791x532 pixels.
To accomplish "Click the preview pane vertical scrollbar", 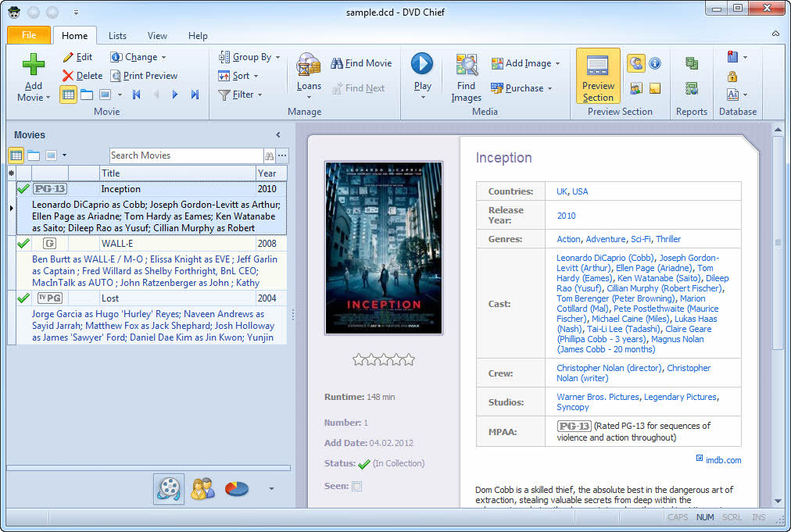I will point(778,316).
